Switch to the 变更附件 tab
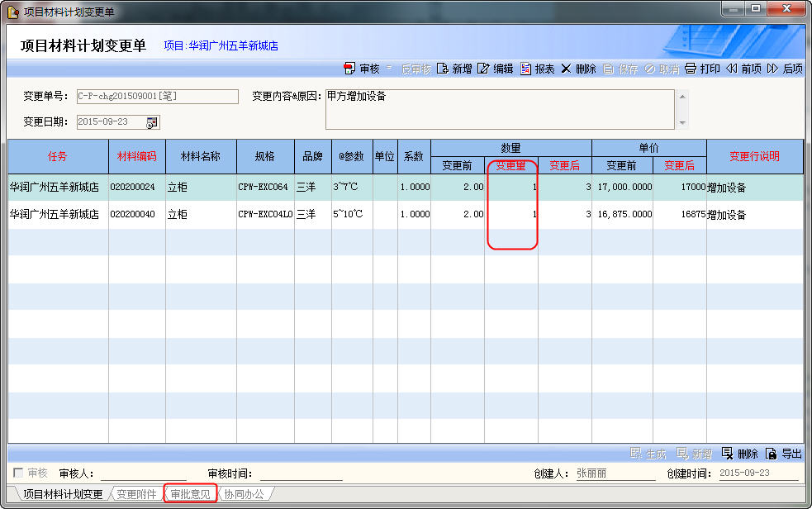The image size is (812, 509). [136, 494]
